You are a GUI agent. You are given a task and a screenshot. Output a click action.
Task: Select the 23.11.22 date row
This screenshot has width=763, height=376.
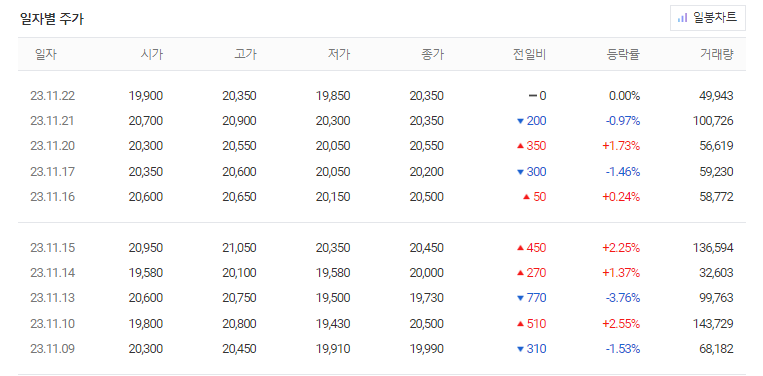click(382, 96)
